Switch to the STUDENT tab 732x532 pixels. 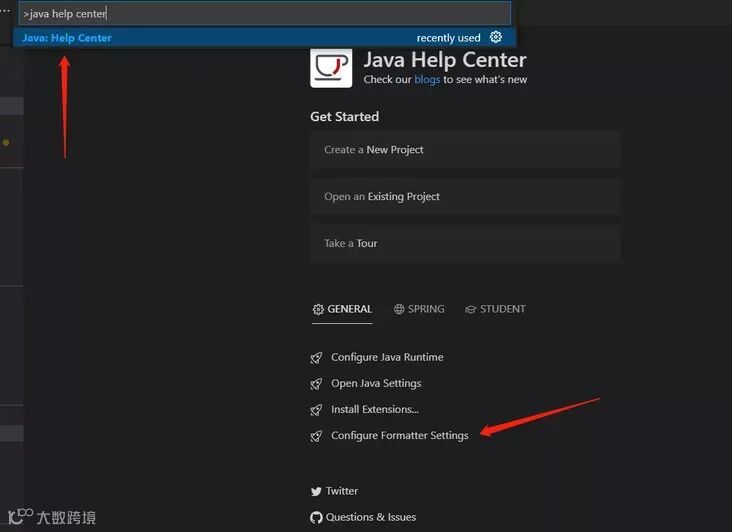click(x=495, y=309)
